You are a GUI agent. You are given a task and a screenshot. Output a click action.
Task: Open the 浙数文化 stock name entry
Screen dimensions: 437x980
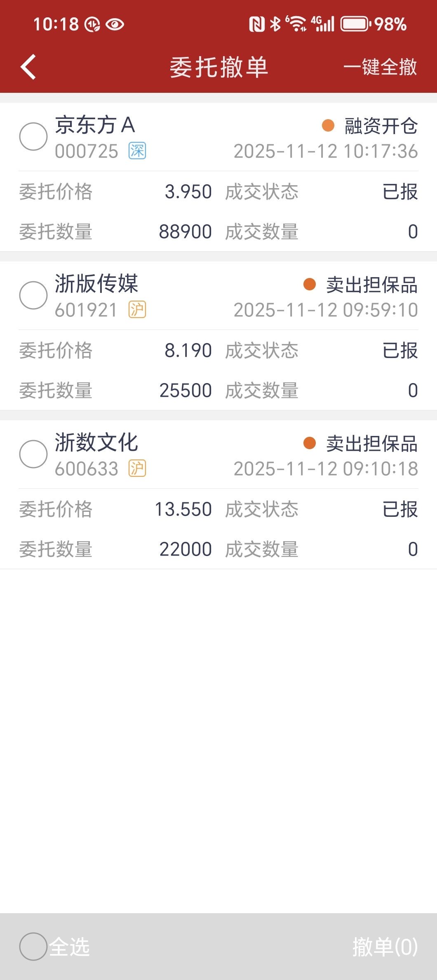(96, 443)
